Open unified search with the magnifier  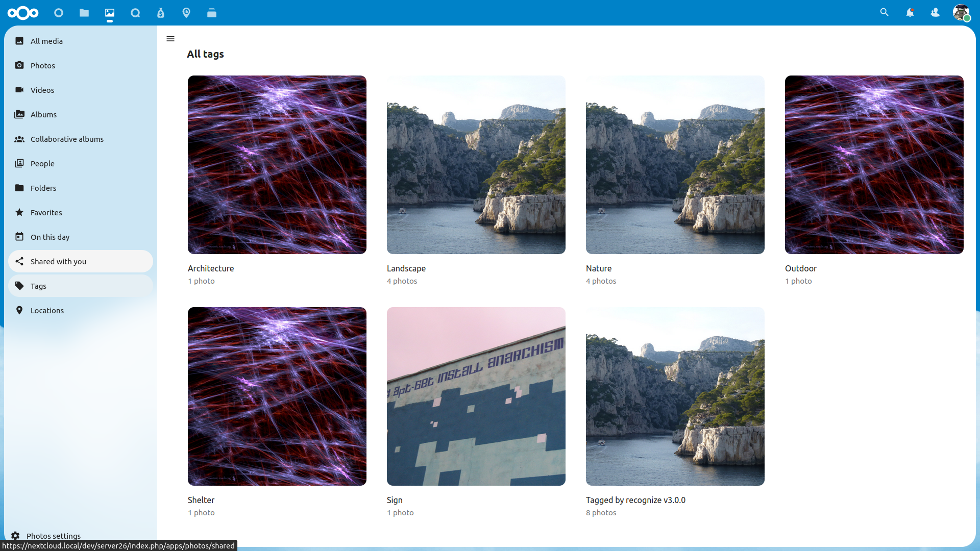coord(884,12)
